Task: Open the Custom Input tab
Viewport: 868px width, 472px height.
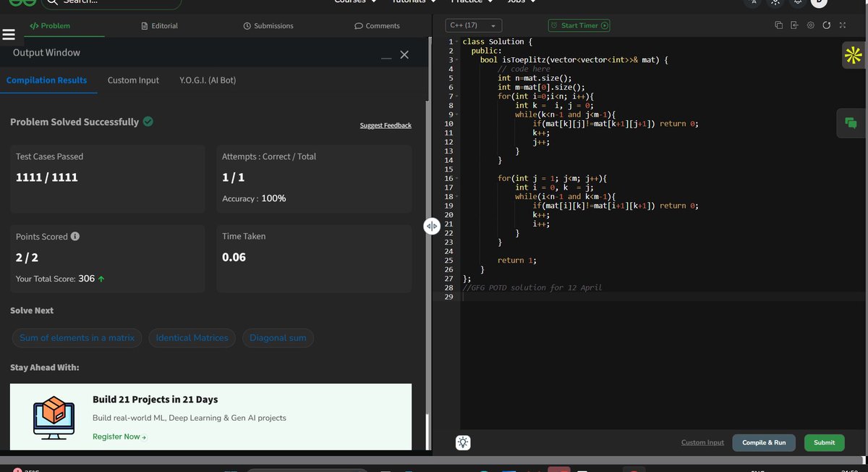Action: point(133,80)
